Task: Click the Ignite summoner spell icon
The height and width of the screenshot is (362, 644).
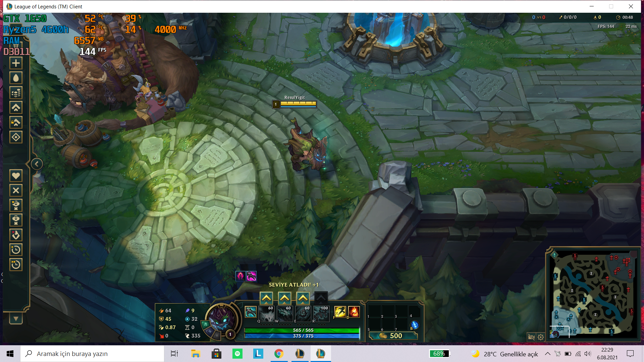Action: tap(354, 312)
